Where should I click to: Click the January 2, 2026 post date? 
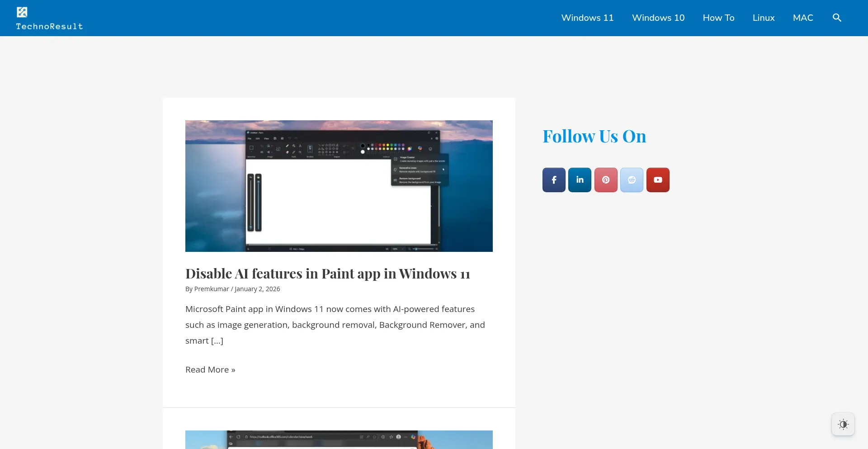pos(257,289)
